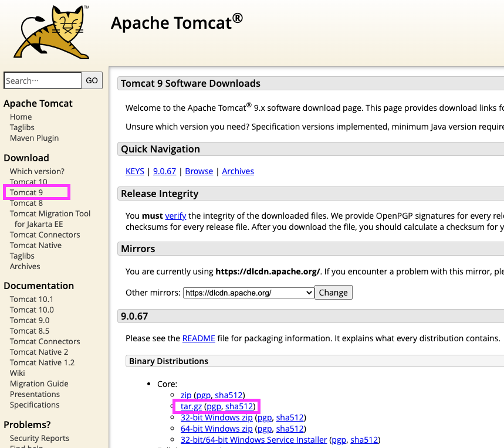Open pgp signature for Windows Service Installer
The width and height of the screenshot is (504, 448).
339,440
